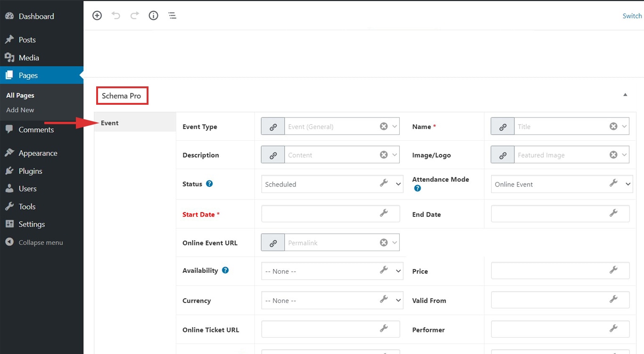Open Add New under Pages menu
The height and width of the screenshot is (354, 644).
coord(20,110)
